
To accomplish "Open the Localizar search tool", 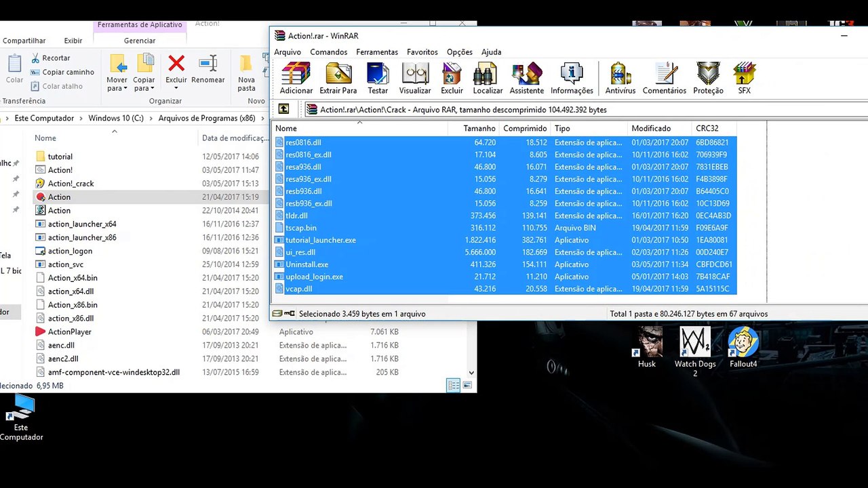I will 488,79.
